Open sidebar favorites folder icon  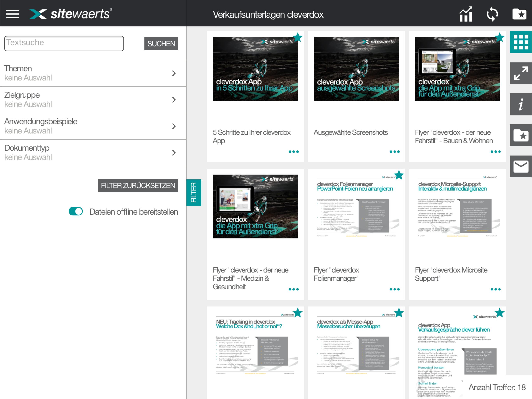click(x=521, y=135)
